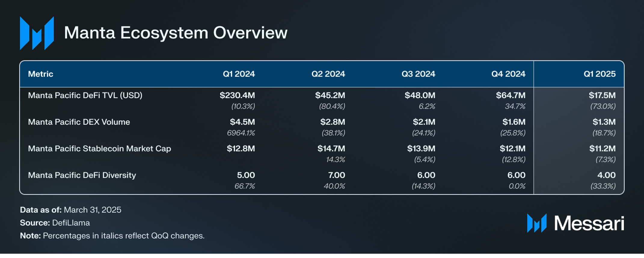Image resolution: width=644 pixels, height=258 pixels.
Task: Click the "$64.7M" TVL value
Action: (x=511, y=95)
